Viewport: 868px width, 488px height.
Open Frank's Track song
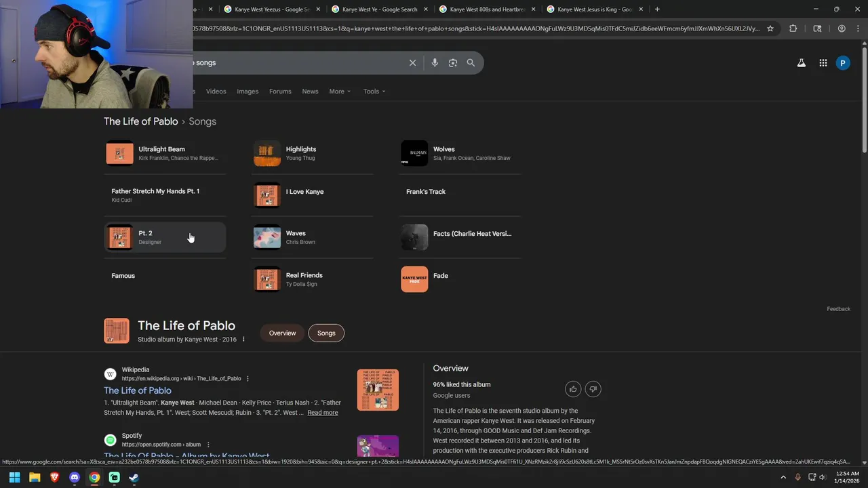coord(460,195)
